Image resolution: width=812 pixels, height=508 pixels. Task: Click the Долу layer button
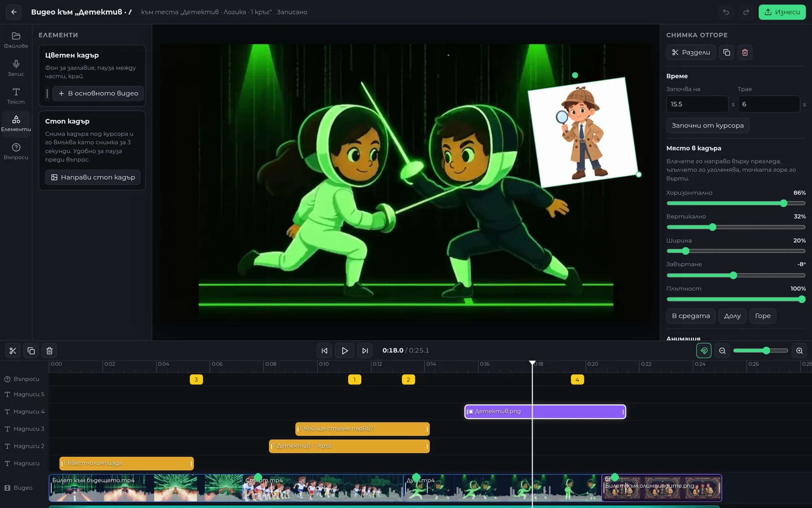[732, 316]
